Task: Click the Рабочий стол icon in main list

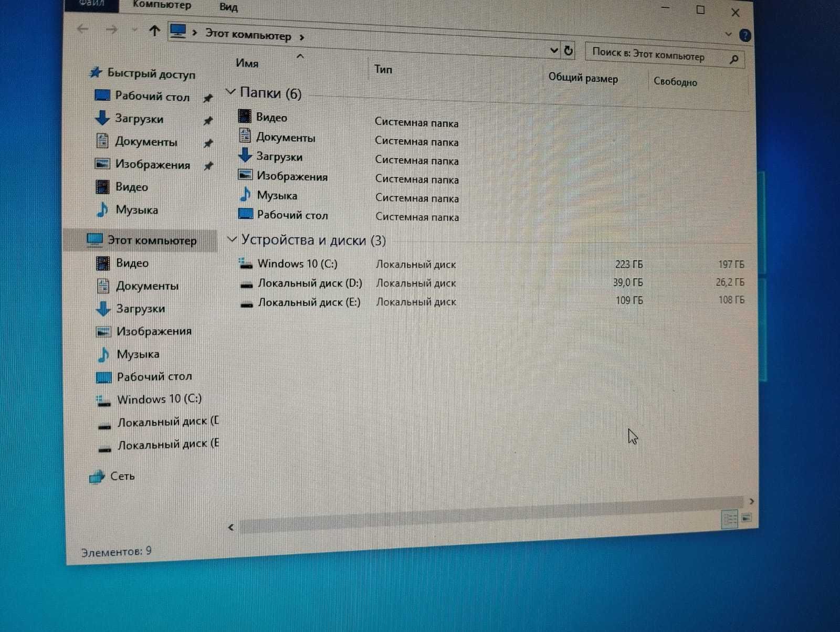Action: tap(246, 214)
